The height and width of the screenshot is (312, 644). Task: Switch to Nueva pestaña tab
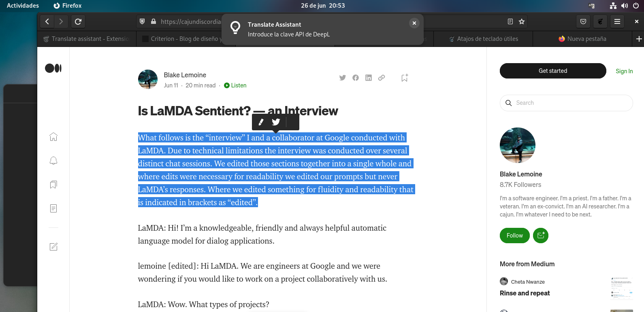(x=582, y=39)
